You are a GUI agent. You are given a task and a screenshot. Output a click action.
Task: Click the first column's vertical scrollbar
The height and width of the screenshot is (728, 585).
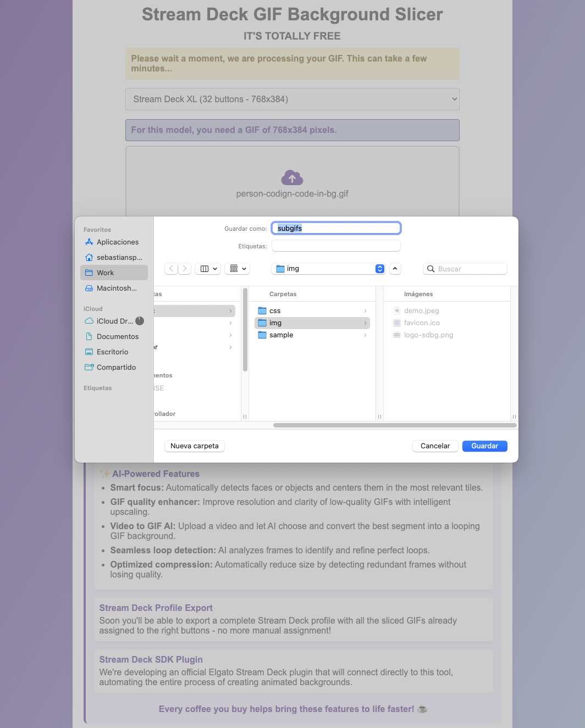coord(245,330)
